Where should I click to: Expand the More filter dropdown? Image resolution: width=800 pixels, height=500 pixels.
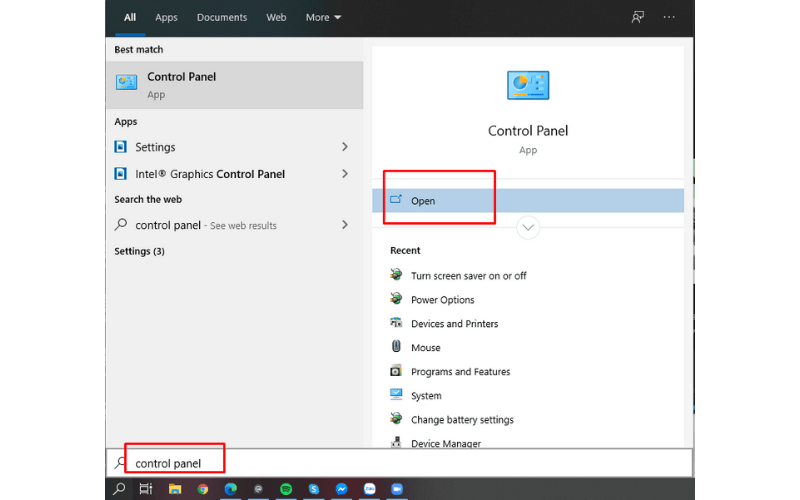coord(323,17)
